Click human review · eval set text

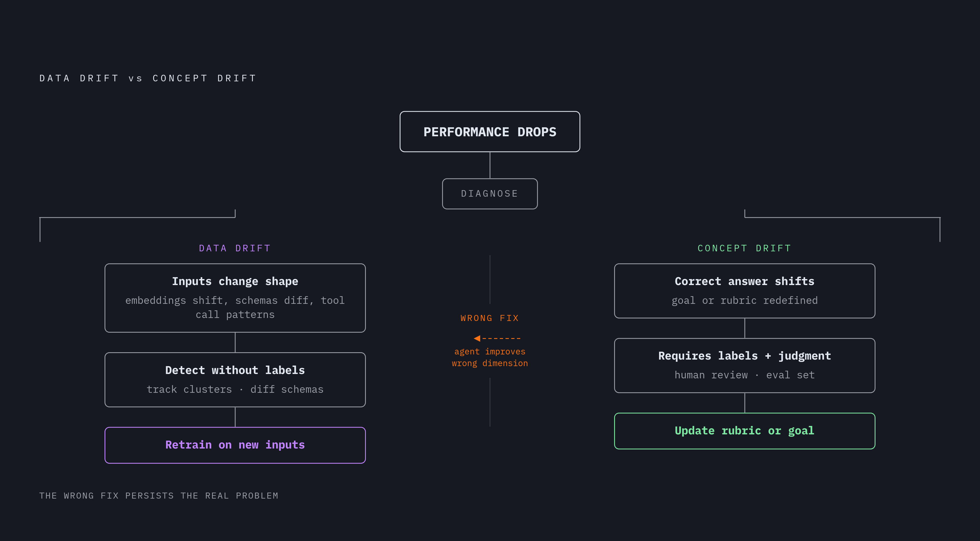point(745,375)
